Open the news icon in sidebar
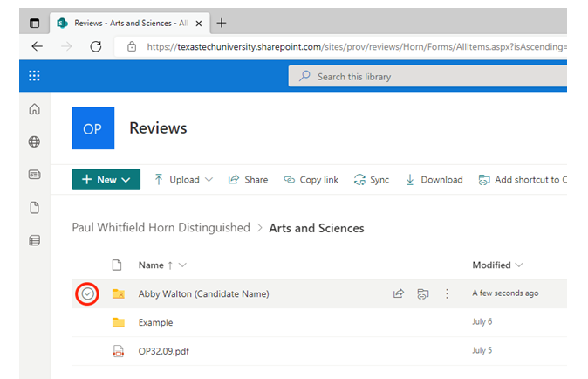Image resolution: width=588 pixels, height=379 pixels. click(35, 175)
